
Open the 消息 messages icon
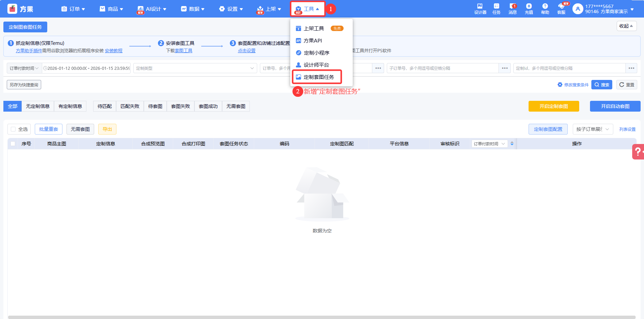pos(512,9)
